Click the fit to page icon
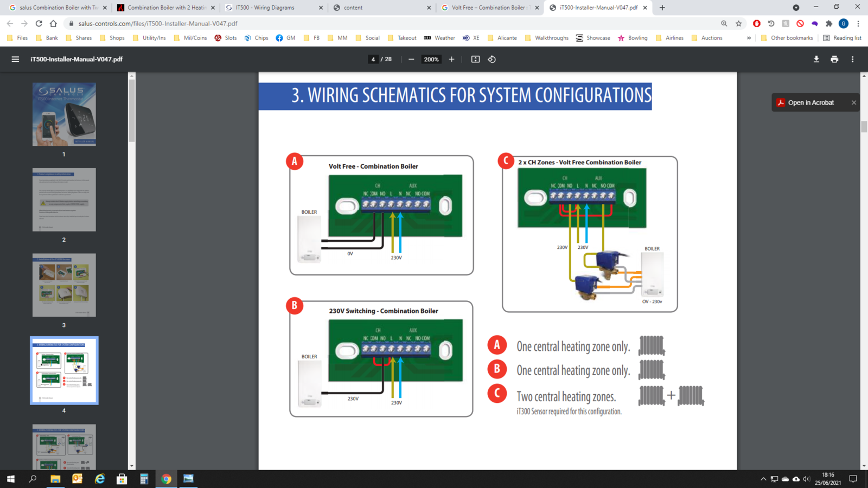 coord(475,59)
